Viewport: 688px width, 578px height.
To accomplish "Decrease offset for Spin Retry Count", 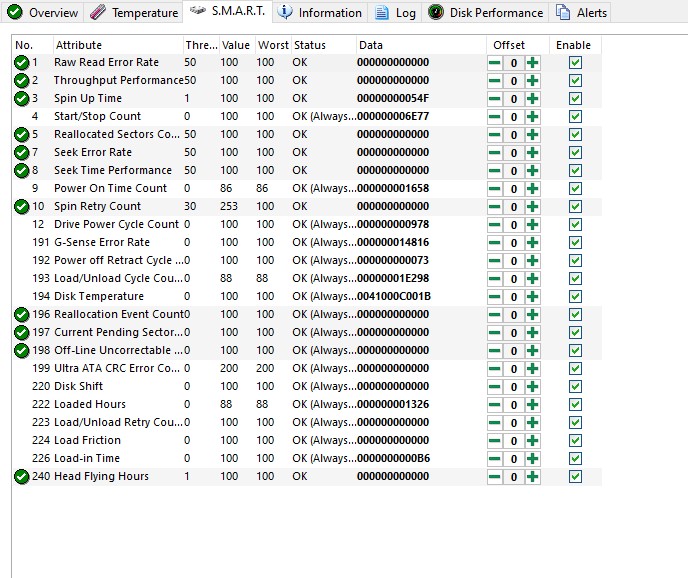I will pos(494,207).
